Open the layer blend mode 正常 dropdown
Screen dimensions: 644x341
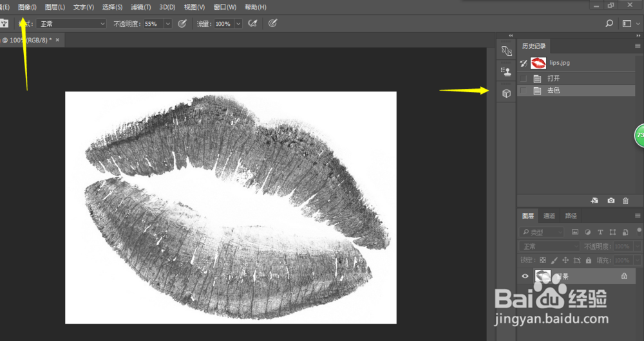(x=549, y=246)
